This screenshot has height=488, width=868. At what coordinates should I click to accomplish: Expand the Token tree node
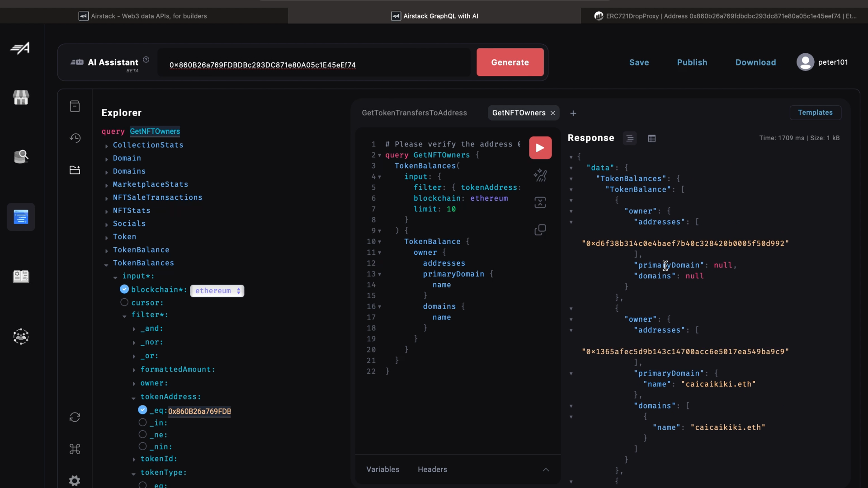[107, 238]
